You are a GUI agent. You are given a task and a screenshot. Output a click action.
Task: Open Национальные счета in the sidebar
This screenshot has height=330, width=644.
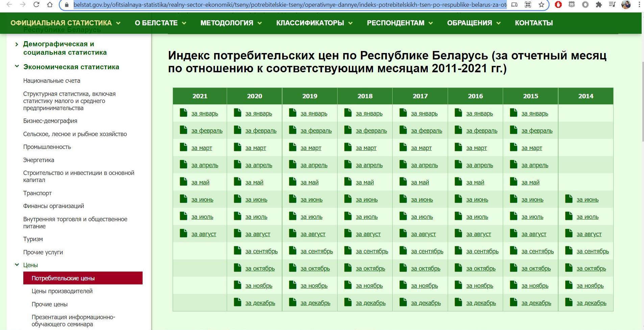(x=52, y=81)
